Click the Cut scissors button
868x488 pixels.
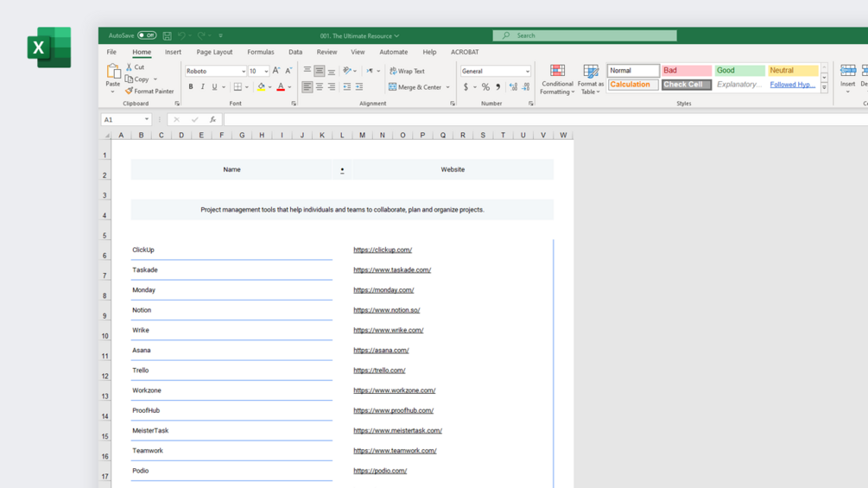[x=135, y=67]
